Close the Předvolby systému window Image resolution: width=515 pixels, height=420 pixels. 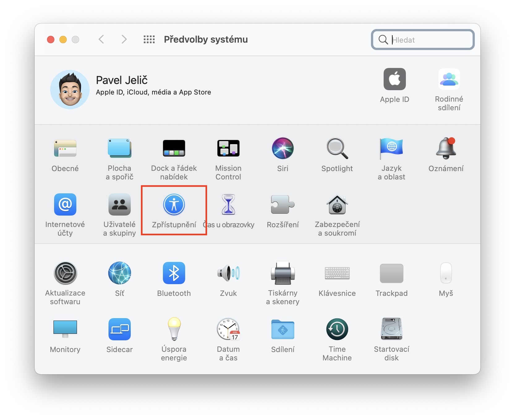click(51, 40)
